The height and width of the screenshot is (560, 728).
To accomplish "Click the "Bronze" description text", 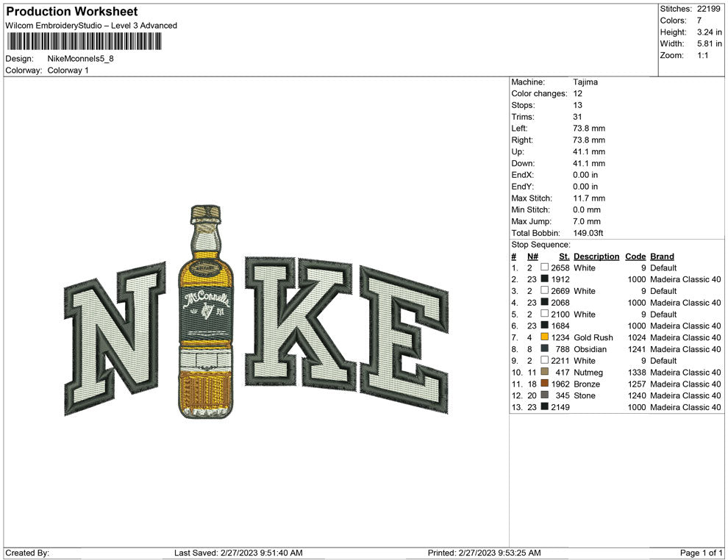I will 586,384.
